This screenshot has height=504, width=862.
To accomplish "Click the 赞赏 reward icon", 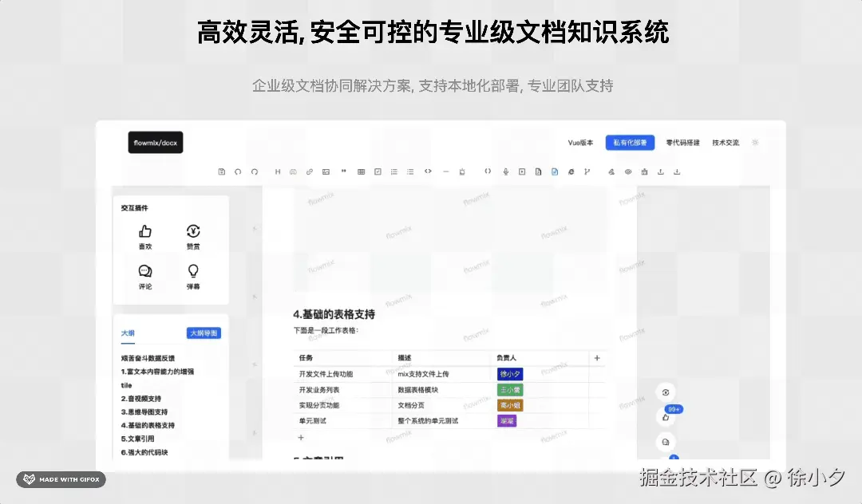I will tap(192, 231).
